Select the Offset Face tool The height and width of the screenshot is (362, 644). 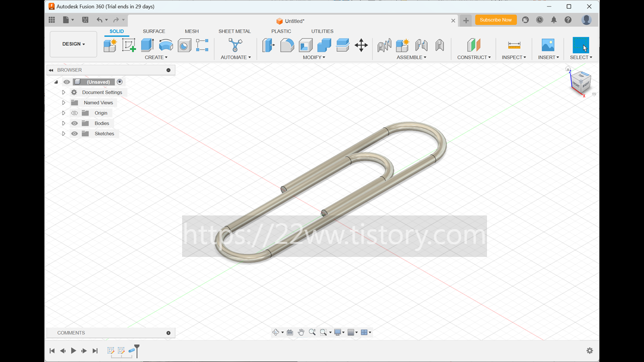tap(343, 45)
